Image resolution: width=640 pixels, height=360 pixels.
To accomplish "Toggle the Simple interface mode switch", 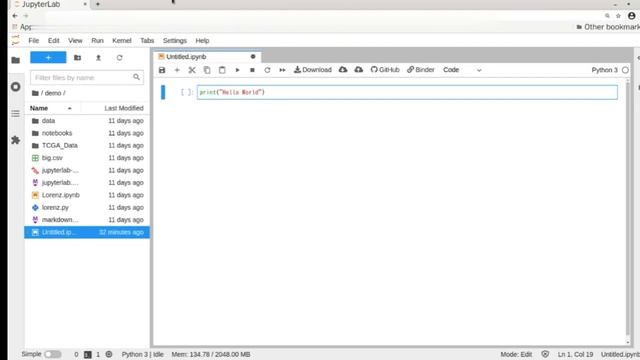I will coord(53,354).
